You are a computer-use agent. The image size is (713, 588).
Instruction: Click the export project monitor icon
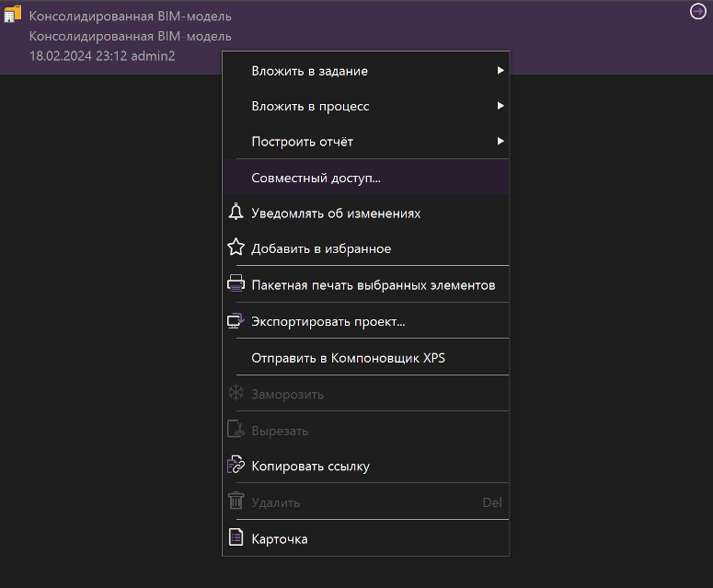[236, 320]
